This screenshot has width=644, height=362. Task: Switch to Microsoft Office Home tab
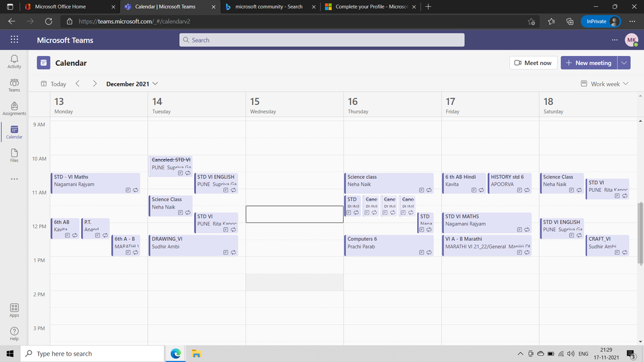70,6
